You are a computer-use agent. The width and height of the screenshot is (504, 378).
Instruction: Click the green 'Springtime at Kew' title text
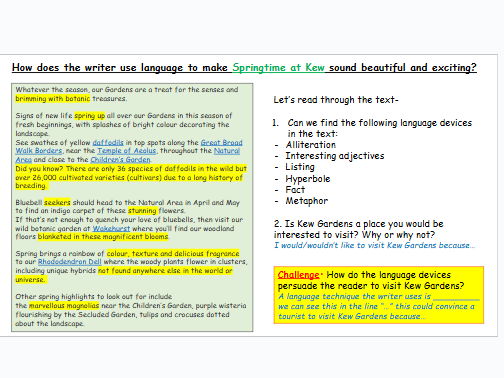tap(278, 68)
